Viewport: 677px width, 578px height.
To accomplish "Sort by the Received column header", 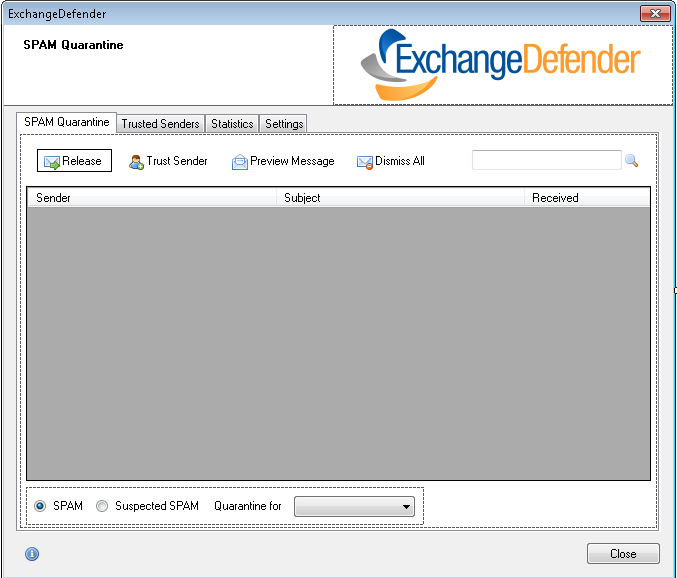I will 586,198.
